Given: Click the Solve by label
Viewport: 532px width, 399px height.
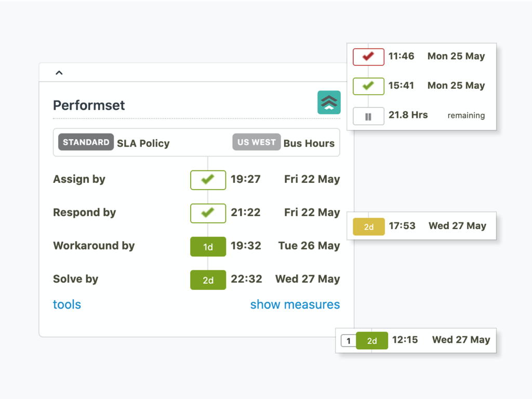Looking at the screenshot, I should (75, 279).
